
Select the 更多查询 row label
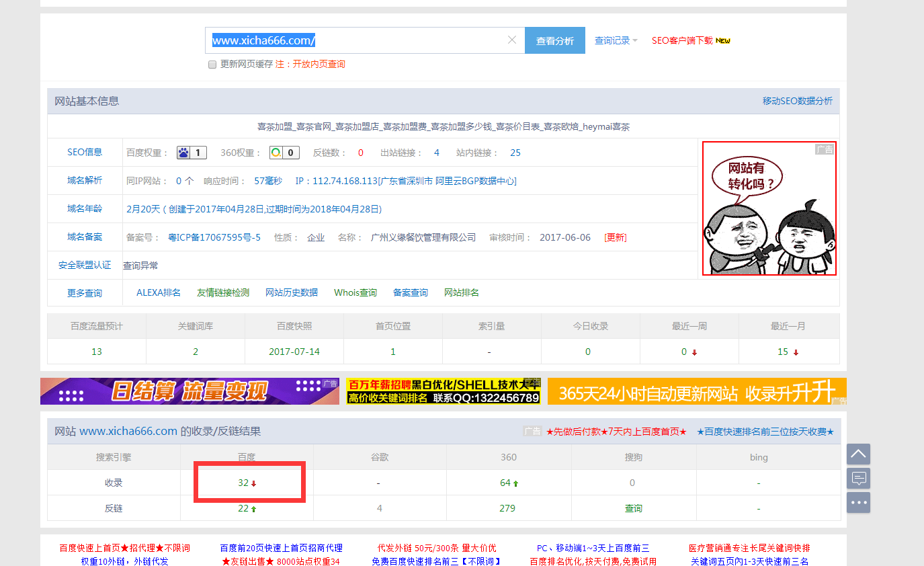85,293
